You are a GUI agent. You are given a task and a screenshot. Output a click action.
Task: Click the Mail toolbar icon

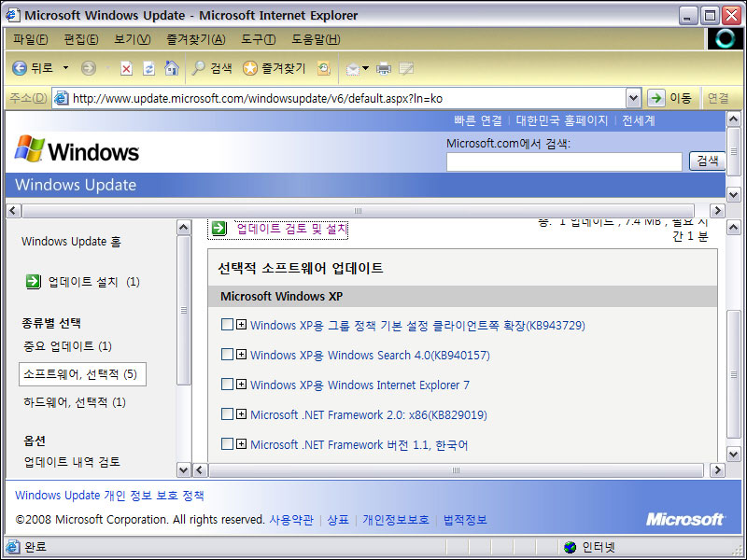pyautogui.click(x=353, y=69)
